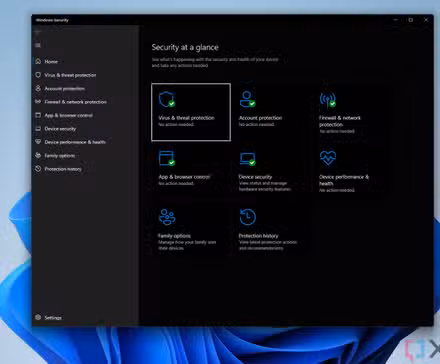440x364 pixels.
Task: Open Family options from sidebar
Action: pyautogui.click(x=60, y=156)
